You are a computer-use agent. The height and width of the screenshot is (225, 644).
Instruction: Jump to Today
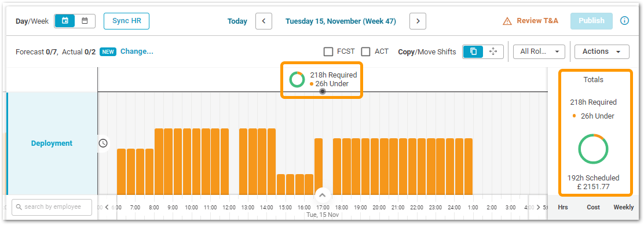237,21
